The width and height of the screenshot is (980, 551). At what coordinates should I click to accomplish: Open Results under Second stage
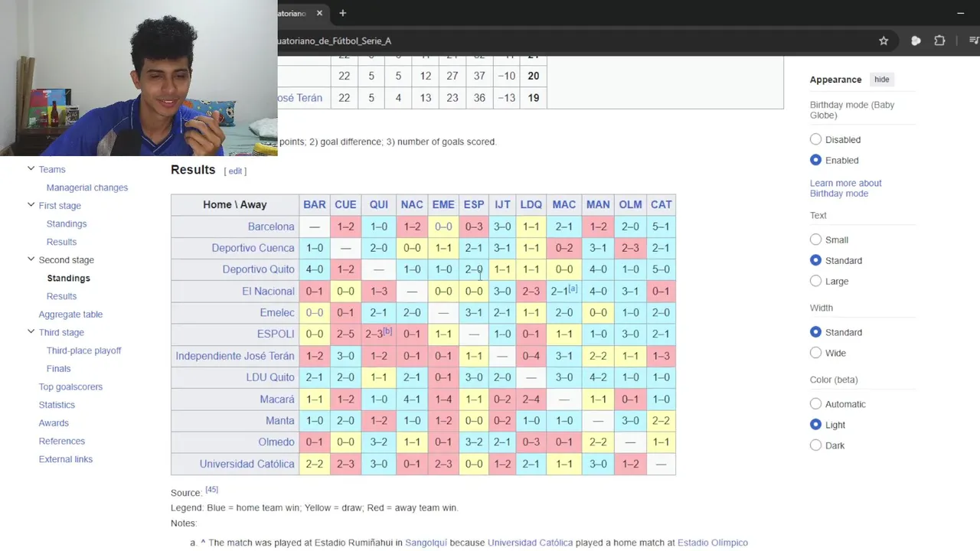pos(61,296)
